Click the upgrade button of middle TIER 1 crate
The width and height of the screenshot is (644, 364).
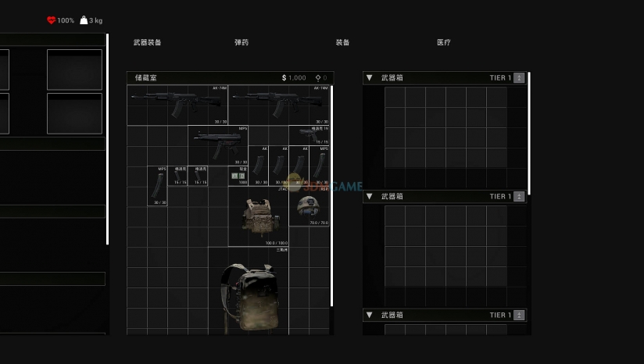click(519, 196)
